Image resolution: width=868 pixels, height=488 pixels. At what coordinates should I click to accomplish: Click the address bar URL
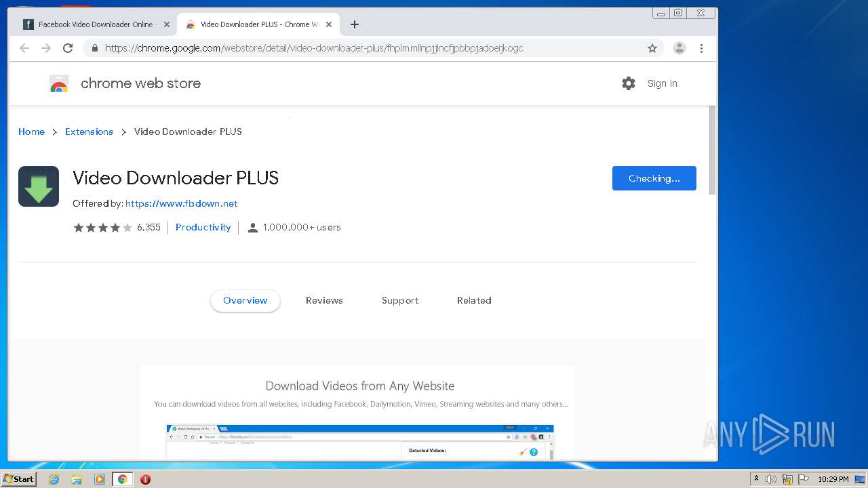[x=314, y=48]
